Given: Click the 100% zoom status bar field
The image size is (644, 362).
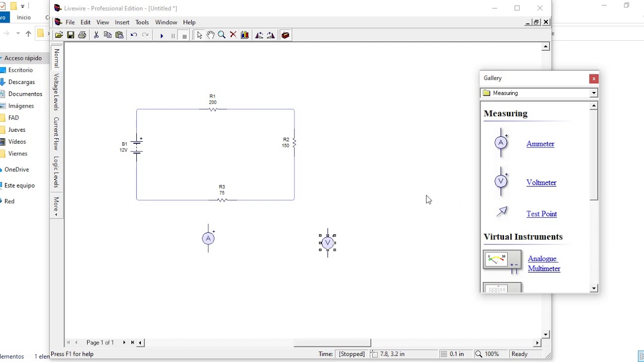Looking at the screenshot, I should pyautogui.click(x=490, y=354).
